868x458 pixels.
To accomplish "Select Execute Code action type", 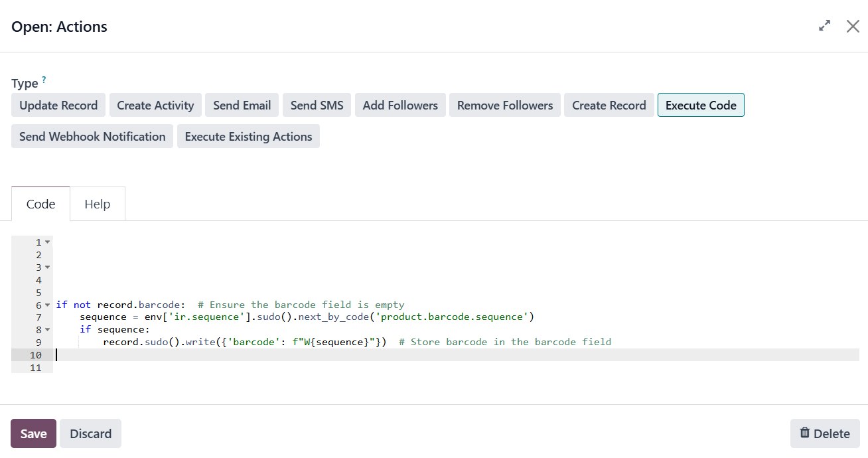I will tap(701, 105).
